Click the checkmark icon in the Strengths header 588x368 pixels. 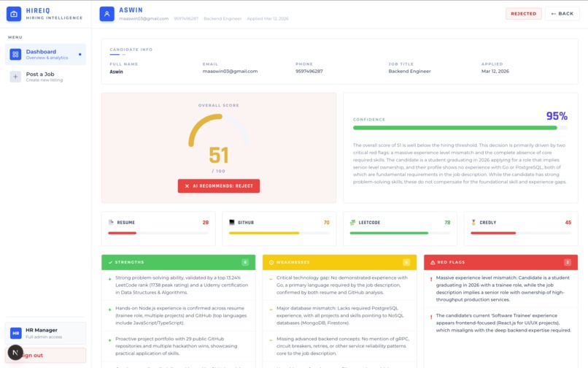pyautogui.click(x=110, y=262)
